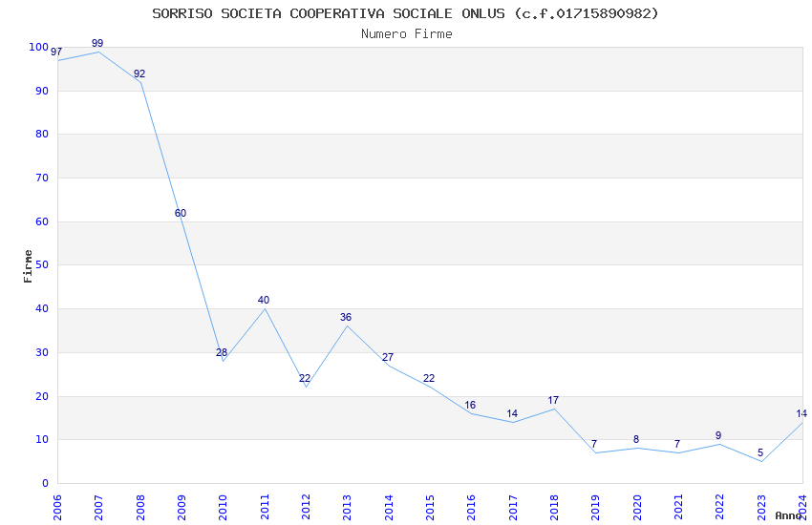Select data point value 92 for 2008
The height and width of the screenshot is (525, 812).
pos(139,73)
